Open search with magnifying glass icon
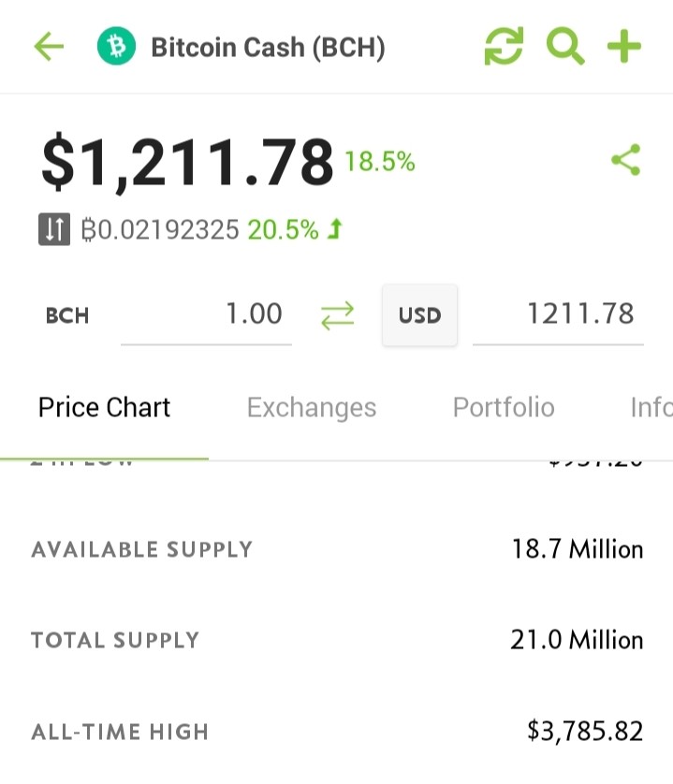The width and height of the screenshot is (673, 784). 565,47
